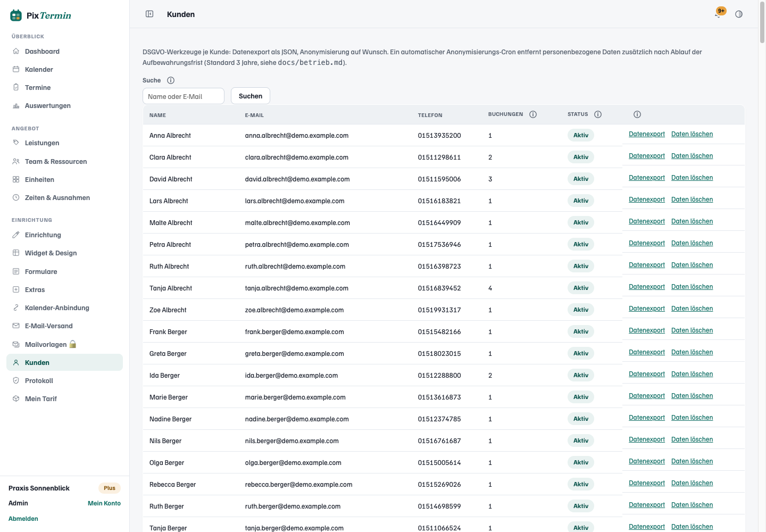Image resolution: width=766 pixels, height=532 pixels.
Task: Navigate to Formulare
Action: (x=64, y=271)
